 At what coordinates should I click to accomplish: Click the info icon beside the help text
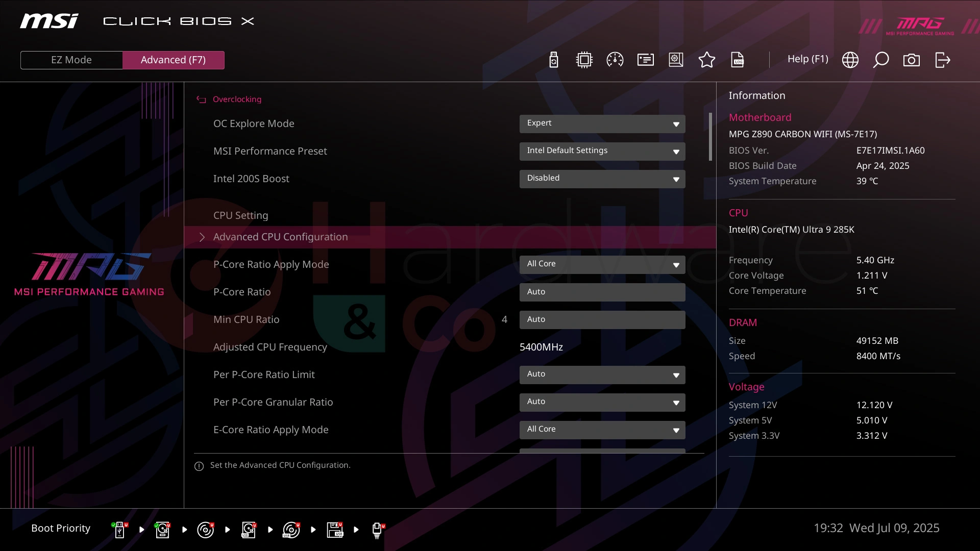pyautogui.click(x=199, y=466)
